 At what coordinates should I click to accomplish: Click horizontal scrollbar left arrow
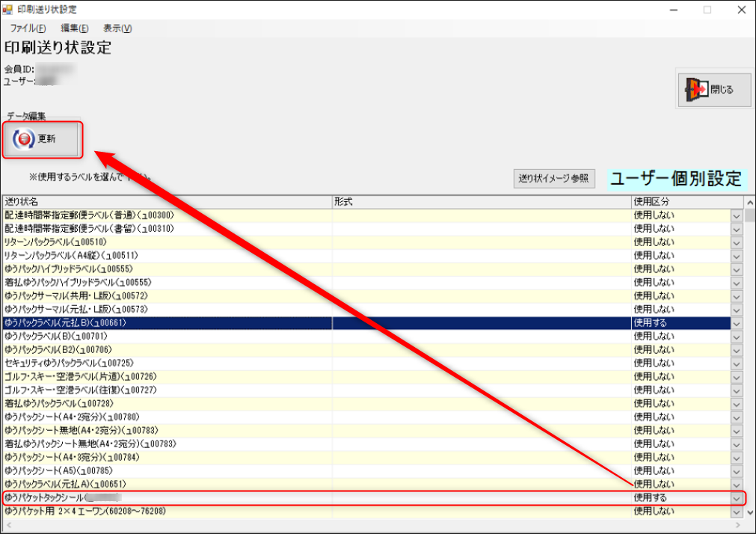[x=7, y=525]
